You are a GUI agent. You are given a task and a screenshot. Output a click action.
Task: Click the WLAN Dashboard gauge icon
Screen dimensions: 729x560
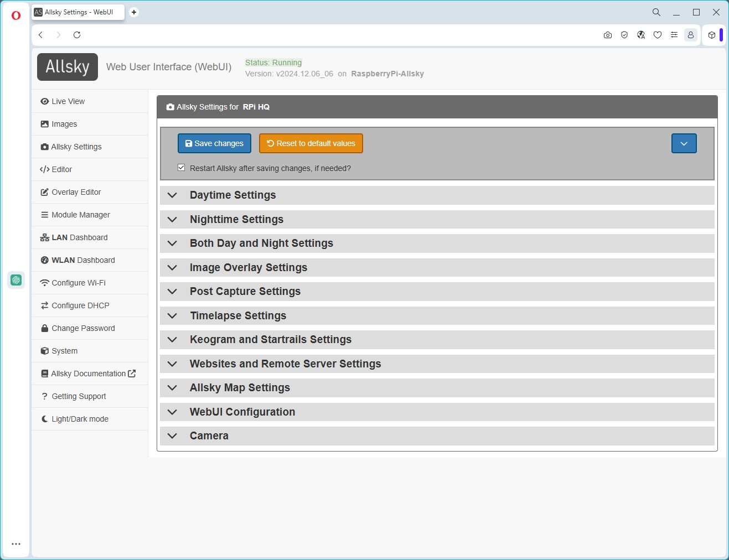pyautogui.click(x=44, y=260)
